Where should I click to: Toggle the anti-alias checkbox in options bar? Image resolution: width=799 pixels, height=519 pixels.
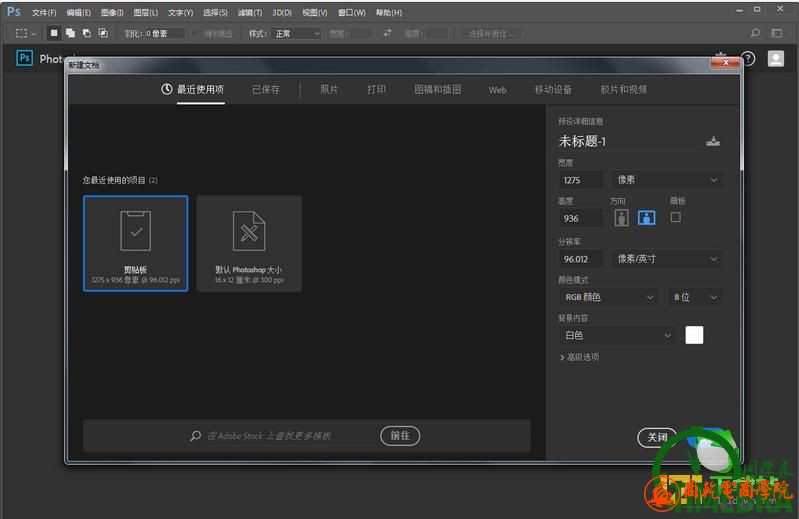tap(195, 34)
